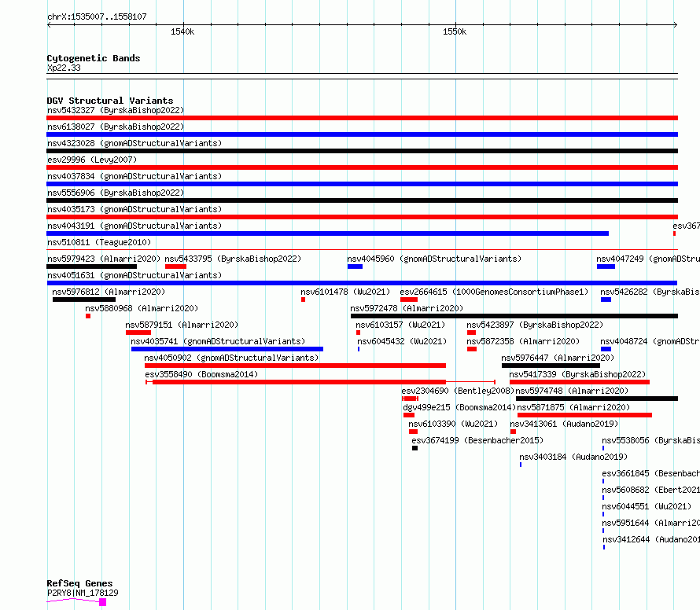Click the magenta P2RY8 exon block
This screenshot has width=700, height=610.
tap(103, 602)
